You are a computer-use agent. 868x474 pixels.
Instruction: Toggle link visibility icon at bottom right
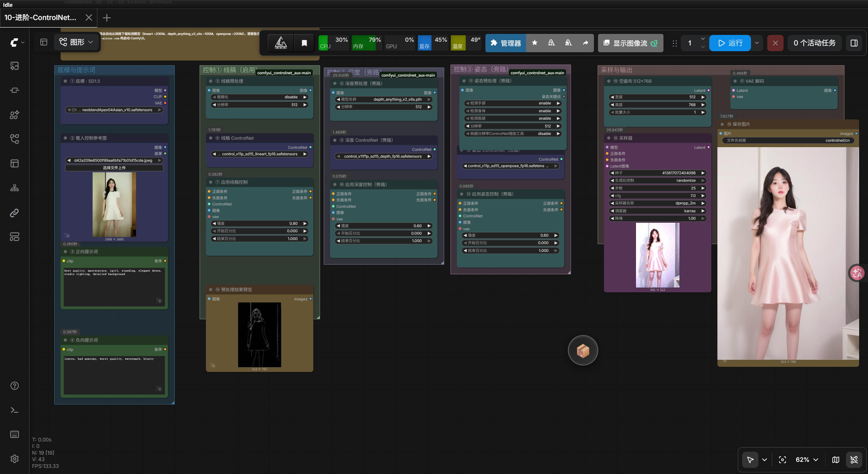click(854, 460)
